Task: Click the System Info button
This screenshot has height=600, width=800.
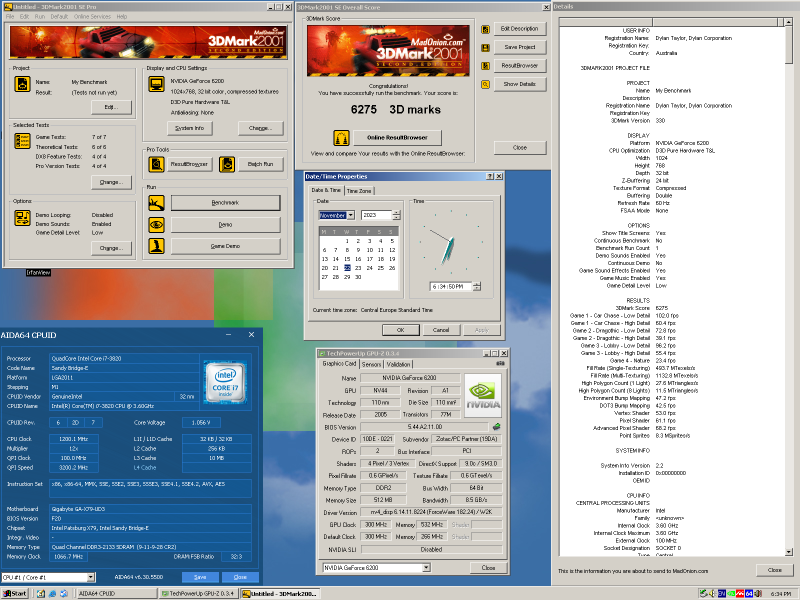Action: [189, 128]
